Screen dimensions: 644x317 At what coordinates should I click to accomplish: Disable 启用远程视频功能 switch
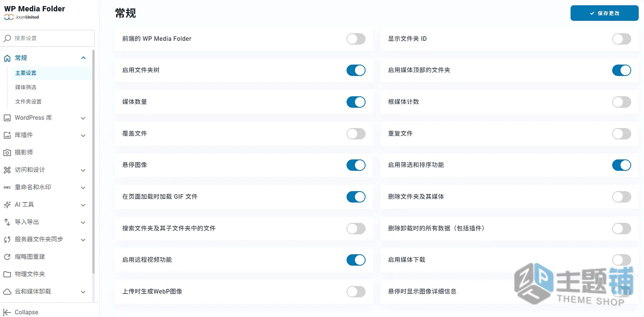pyautogui.click(x=356, y=260)
